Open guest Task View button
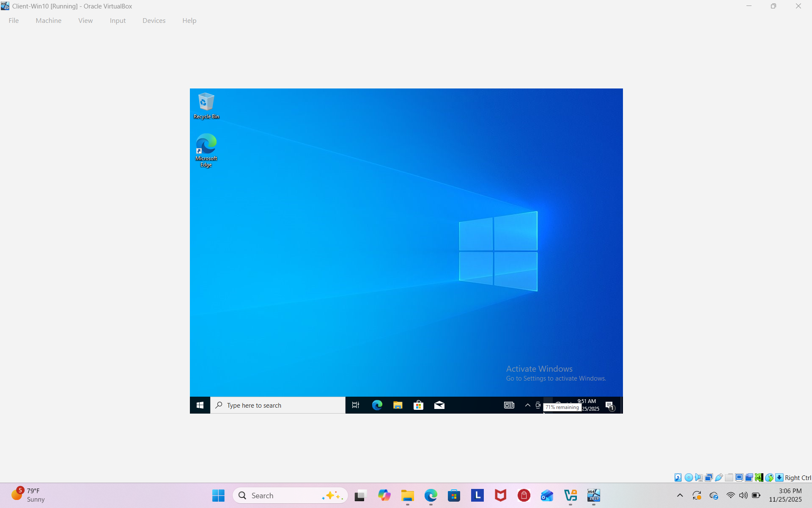 (355, 405)
